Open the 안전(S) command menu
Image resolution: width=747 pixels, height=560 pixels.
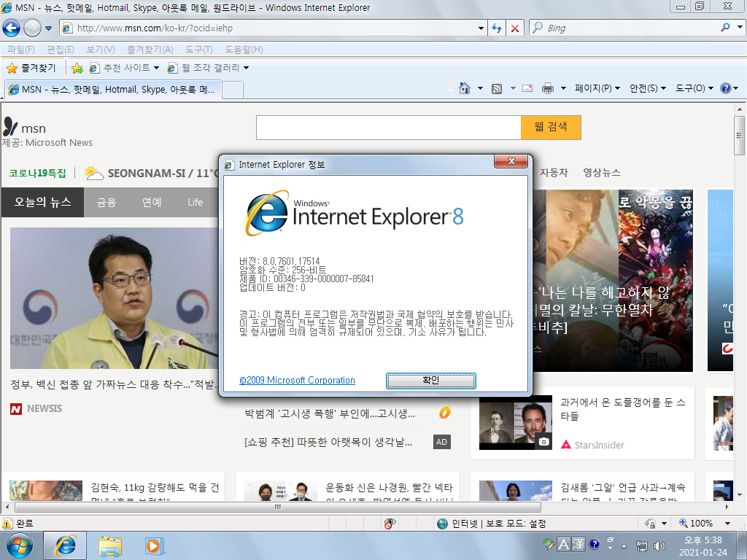[648, 88]
